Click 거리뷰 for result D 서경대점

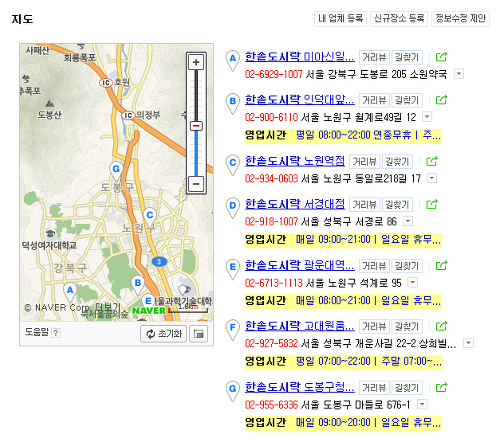pyautogui.click(x=364, y=204)
